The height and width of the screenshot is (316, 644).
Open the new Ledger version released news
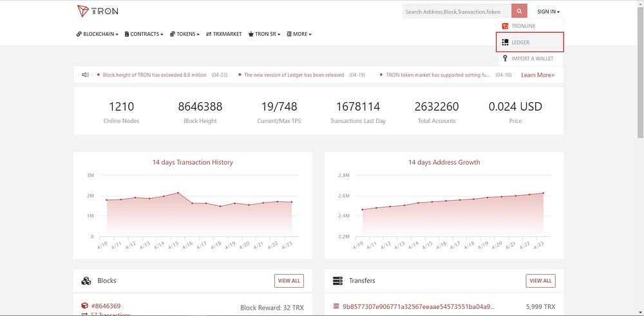(x=294, y=75)
